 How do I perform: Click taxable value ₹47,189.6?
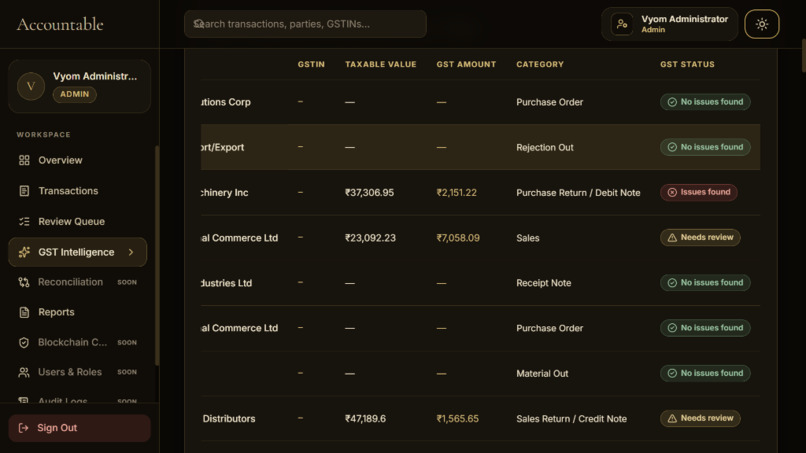[x=365, y=419]
